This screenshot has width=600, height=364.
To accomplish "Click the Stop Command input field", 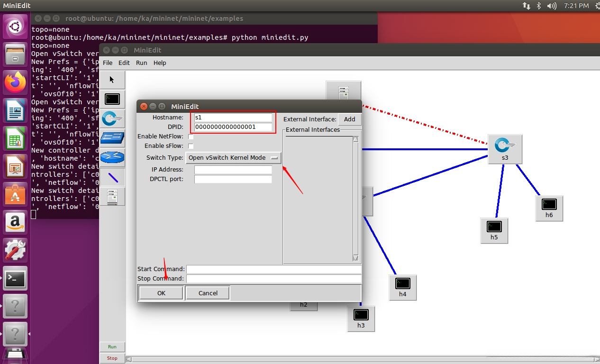I will point(274,279).
